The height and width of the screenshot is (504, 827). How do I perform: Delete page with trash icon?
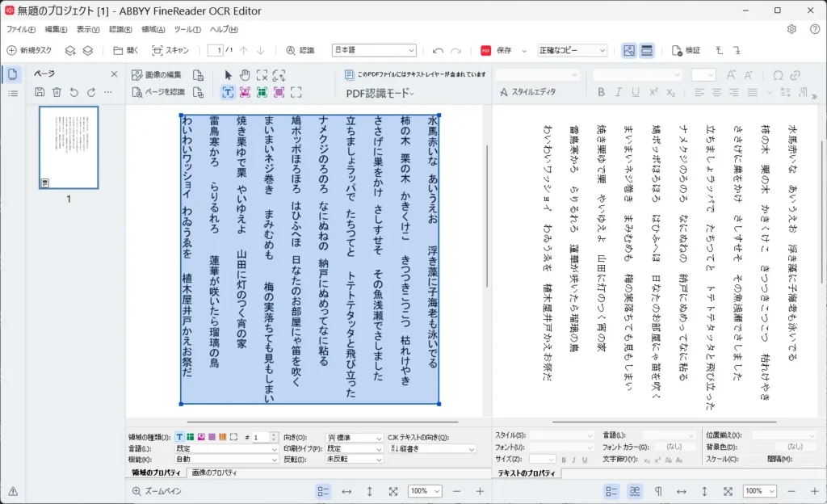pos(57,92)
